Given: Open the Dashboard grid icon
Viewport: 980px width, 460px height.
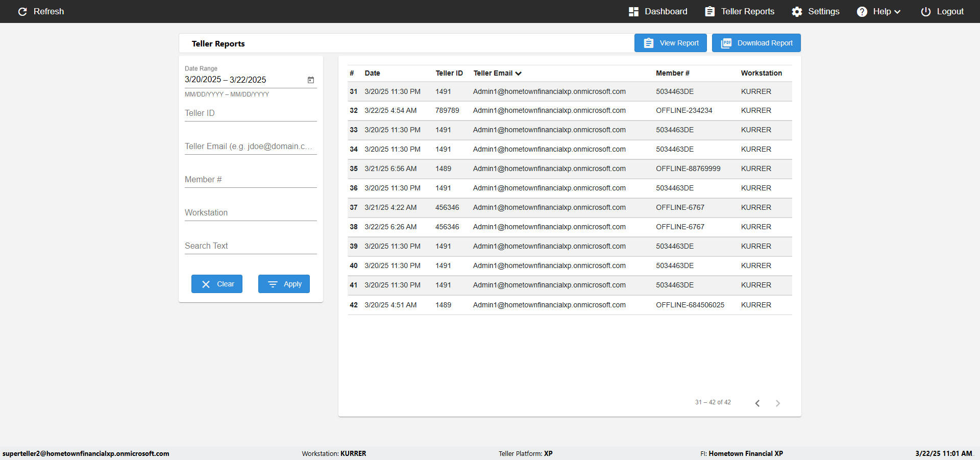Looking at the screenshot, I should click(x=633, y=11).
